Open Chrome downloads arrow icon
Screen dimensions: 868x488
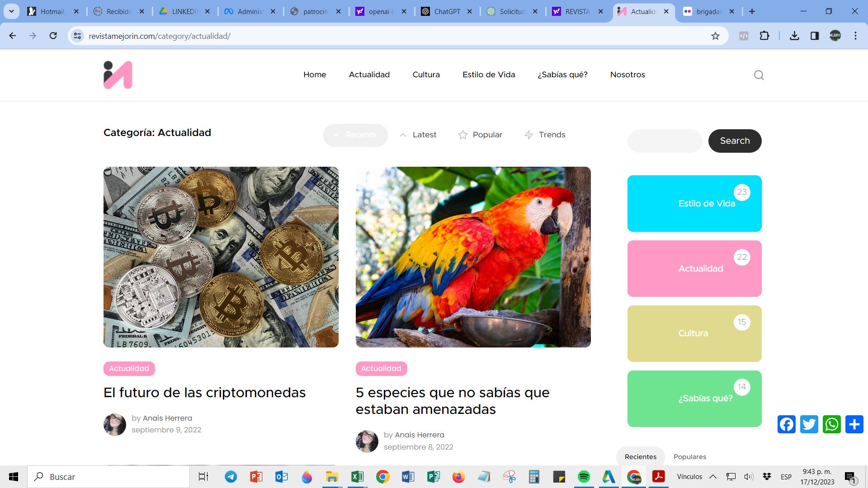794,36
